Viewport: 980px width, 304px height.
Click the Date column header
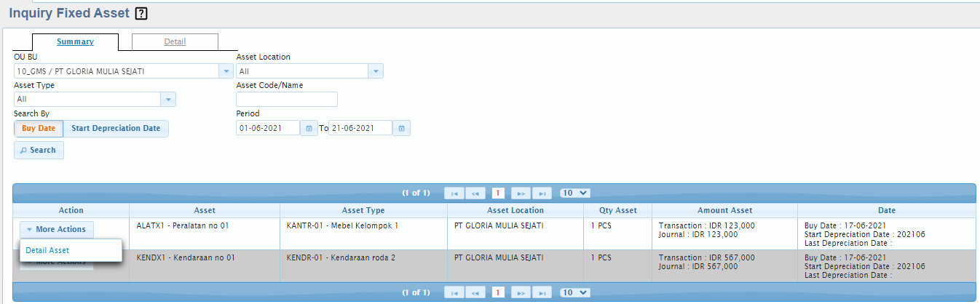click(x=887, y=210)
